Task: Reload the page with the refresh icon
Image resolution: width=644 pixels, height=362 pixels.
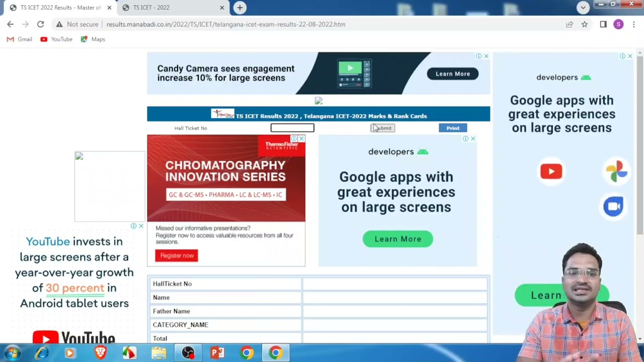Action: click(40, 24)
